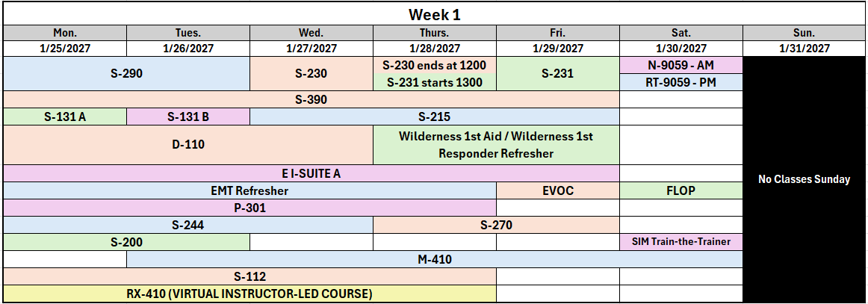868x304 pixels.
Task: Click the N-9059 - AM cell
Action: coord(681,65)
